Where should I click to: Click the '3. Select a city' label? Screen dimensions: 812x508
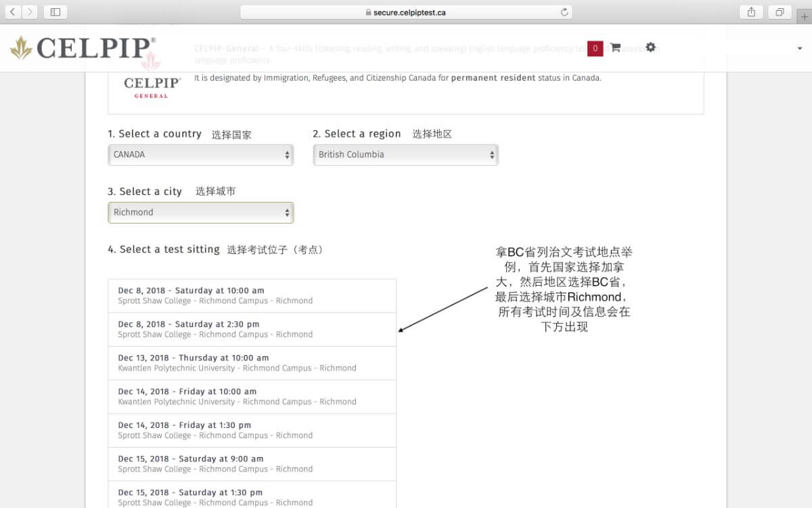[x=145, y=192]
